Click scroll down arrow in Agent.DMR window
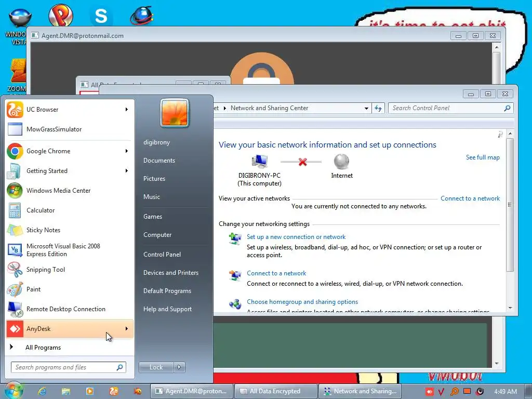The height and width of the screenshot is (399, 532). coord(496,364)
